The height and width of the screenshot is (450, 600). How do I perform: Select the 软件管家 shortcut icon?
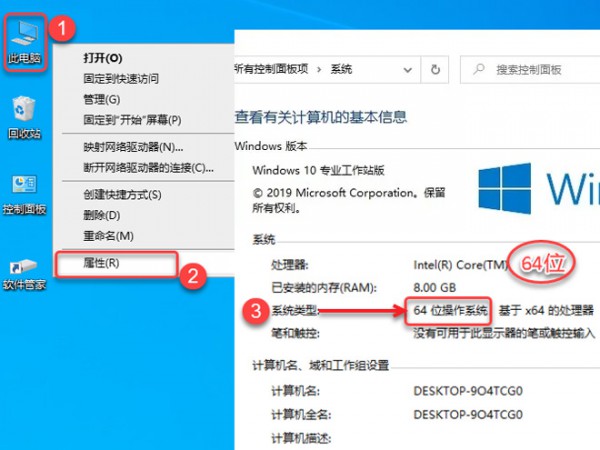pyautogui.click(x=24, y=274)
